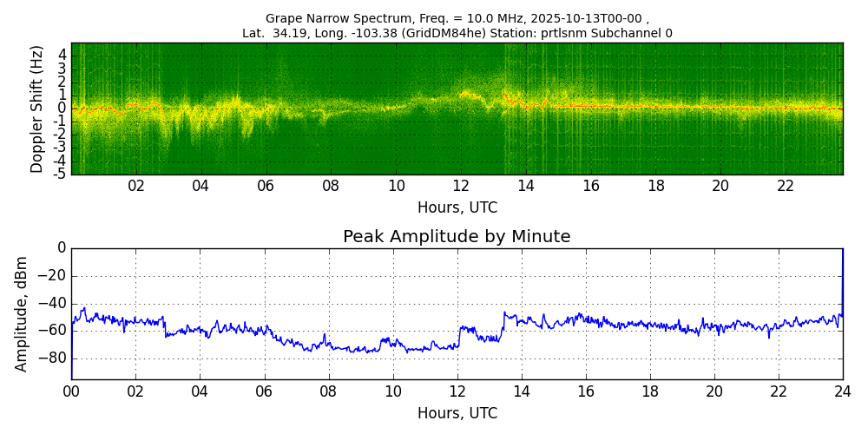Image resolution: width=868 pixels, height=434 pixels.
Task: Click the "Peak Amplitude by Minute" plot title
Action: (x=457, y=237)
